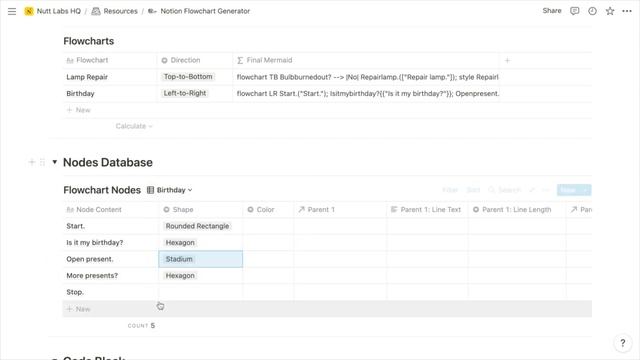Click the Node Content column header
Image resolution: width=640 pixels, height=360 pixels.
click(x=111, y=209)
